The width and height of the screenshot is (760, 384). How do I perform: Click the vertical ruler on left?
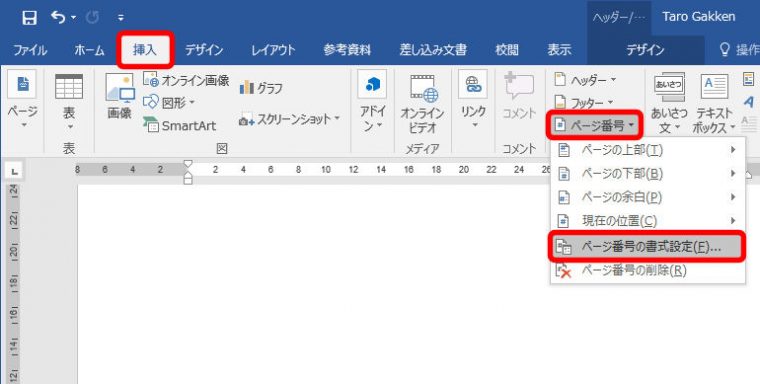coord(14,284)
